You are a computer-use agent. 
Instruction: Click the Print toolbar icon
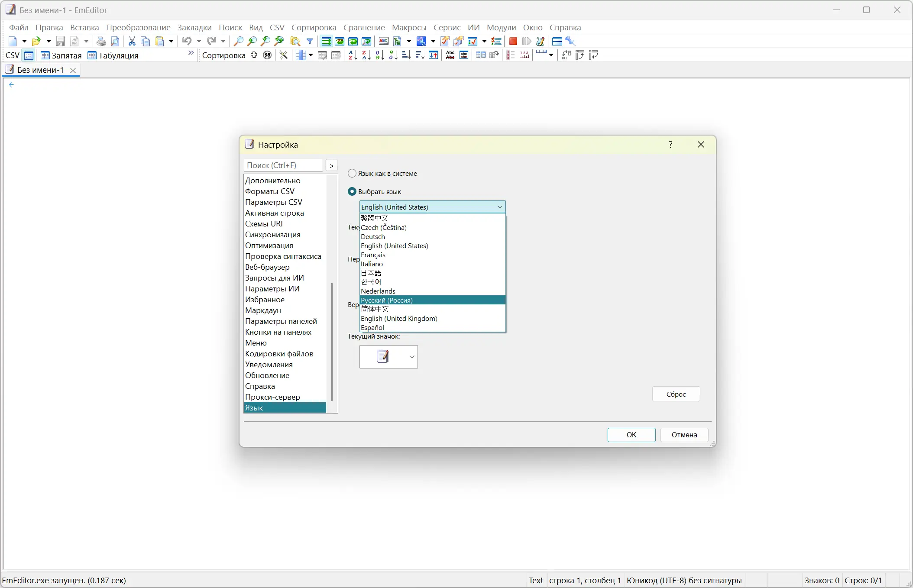tap(101, 41)
